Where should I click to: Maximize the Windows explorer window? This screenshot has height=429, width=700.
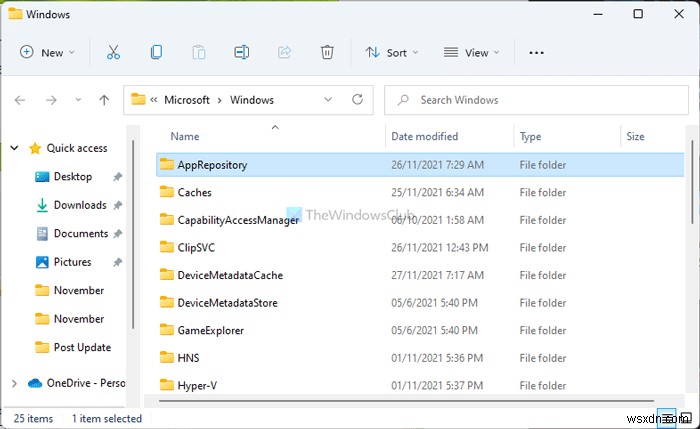pos(638,14)
